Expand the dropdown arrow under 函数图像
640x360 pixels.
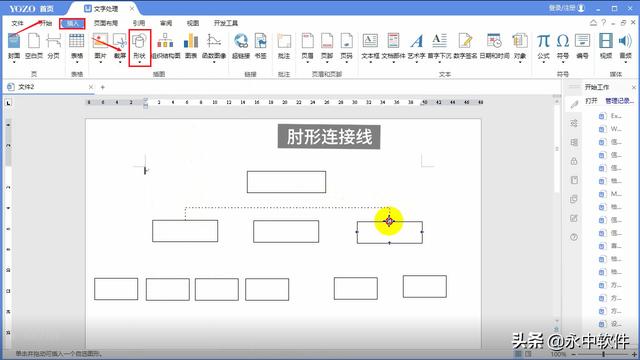[x=214, y=62]
